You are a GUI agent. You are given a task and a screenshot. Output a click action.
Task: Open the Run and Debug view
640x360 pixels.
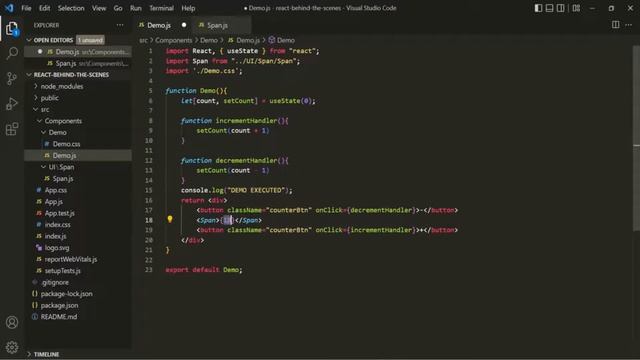click(12, 104)
